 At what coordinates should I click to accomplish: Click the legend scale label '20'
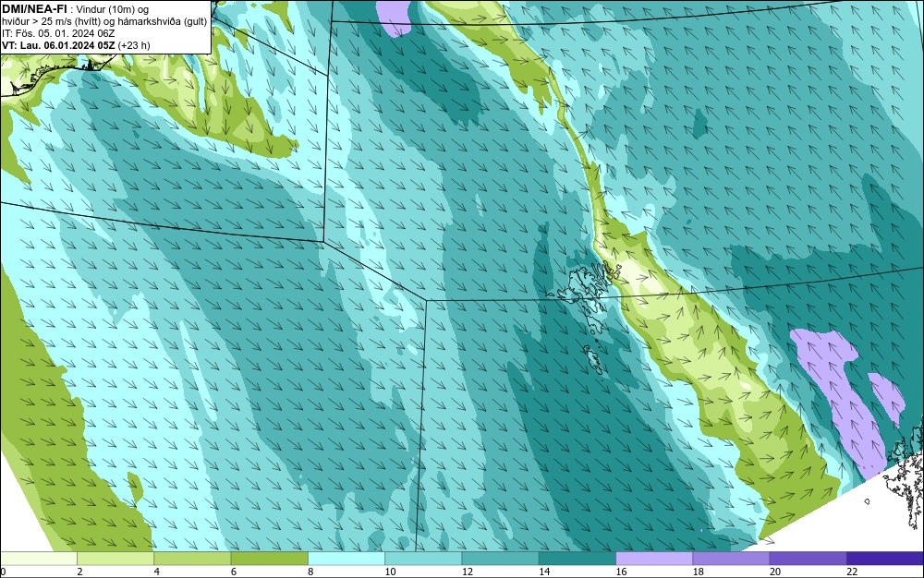[775, 572]
